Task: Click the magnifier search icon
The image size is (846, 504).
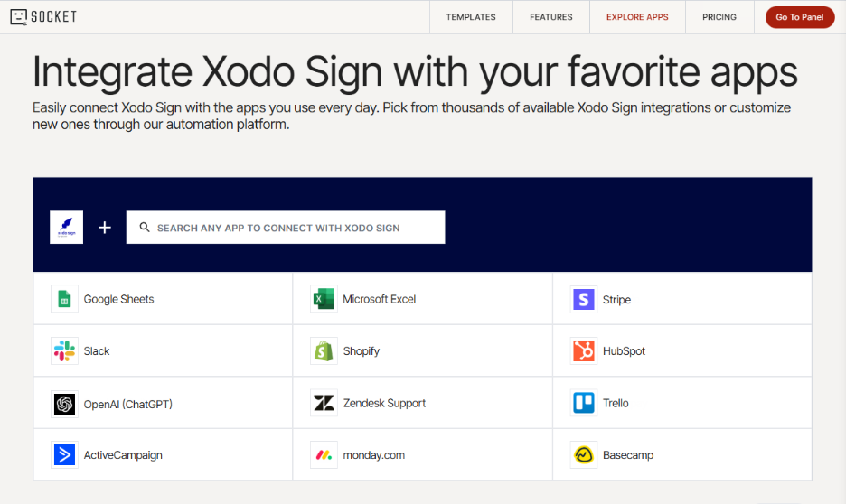Action: pyautogui.click(x=145, y=228)
